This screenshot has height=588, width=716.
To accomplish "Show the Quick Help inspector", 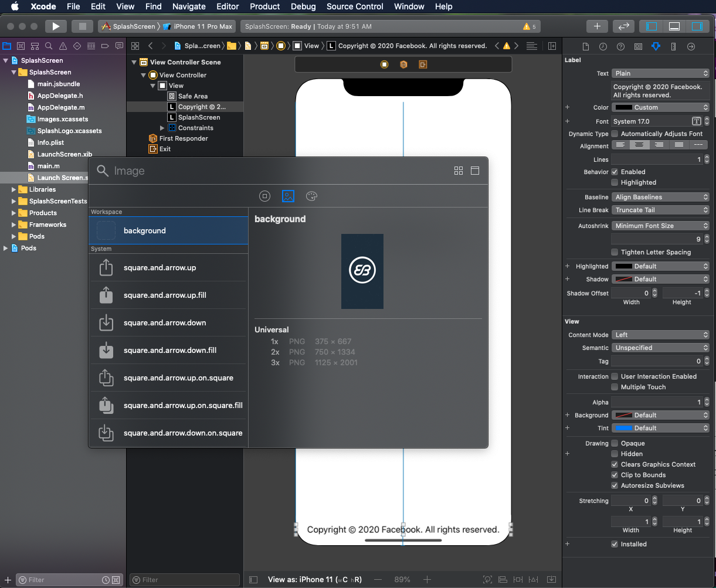I will (x=620, y=46).
